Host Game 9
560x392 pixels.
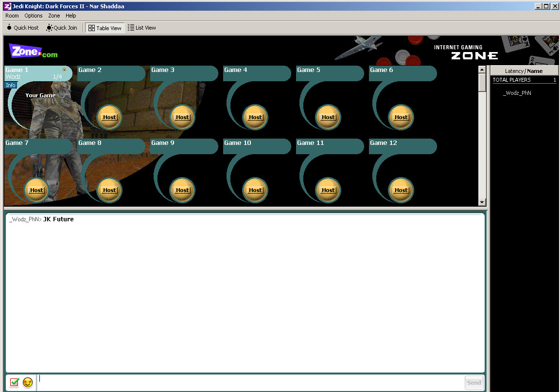[182, 190]
